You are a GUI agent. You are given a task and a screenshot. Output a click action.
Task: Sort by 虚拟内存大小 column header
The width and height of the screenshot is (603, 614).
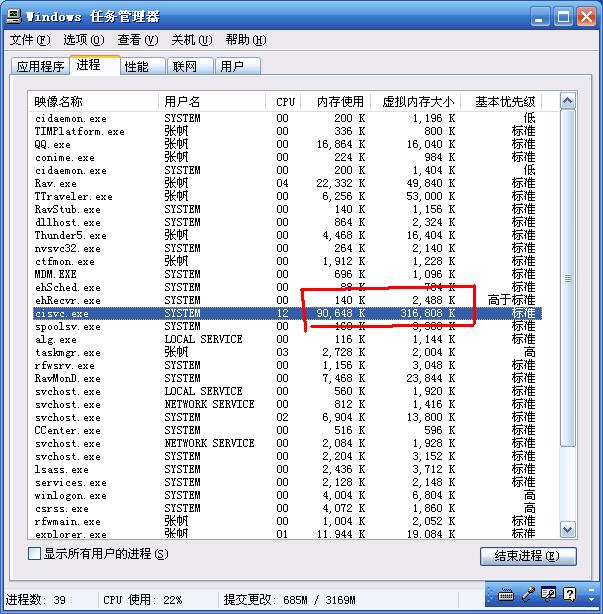point(416,102)
